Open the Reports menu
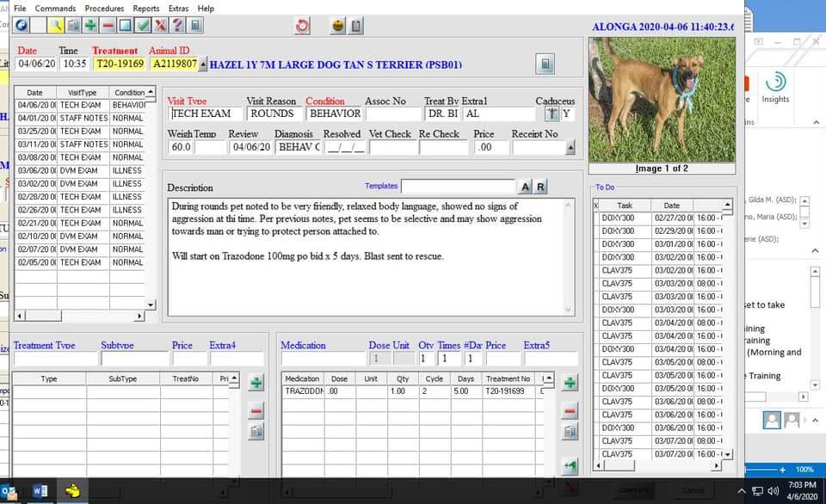 click(145, 8)
